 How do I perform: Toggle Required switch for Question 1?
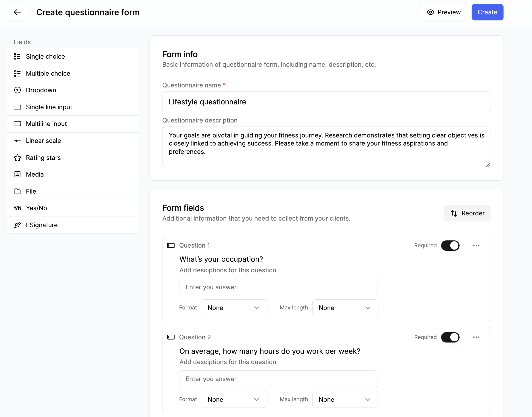[450, 246]
